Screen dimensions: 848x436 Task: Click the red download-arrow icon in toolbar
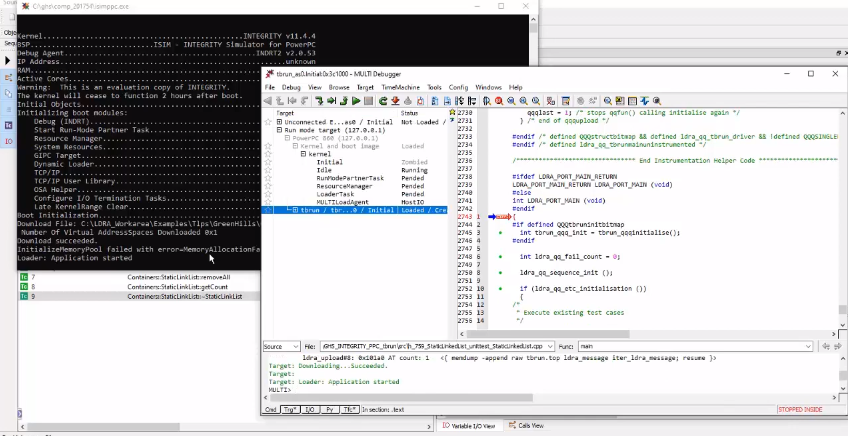coord(395,101)
